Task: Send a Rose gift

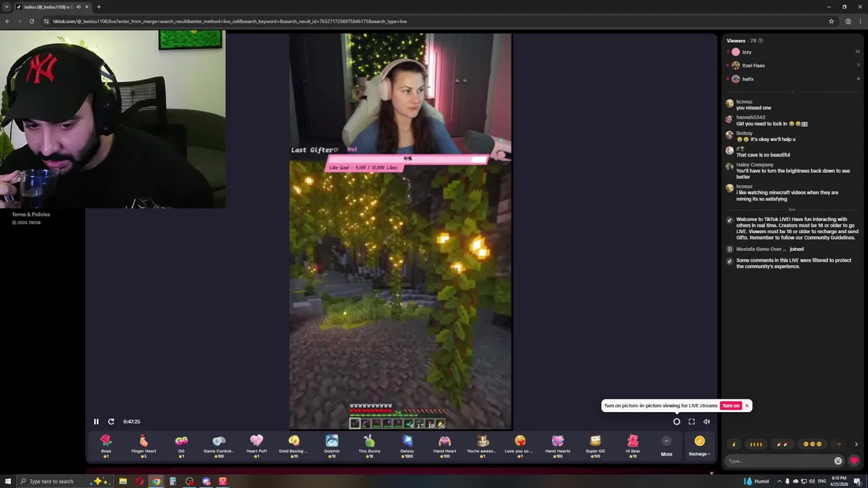Action: pyautogui.click(x=106, y=446)
